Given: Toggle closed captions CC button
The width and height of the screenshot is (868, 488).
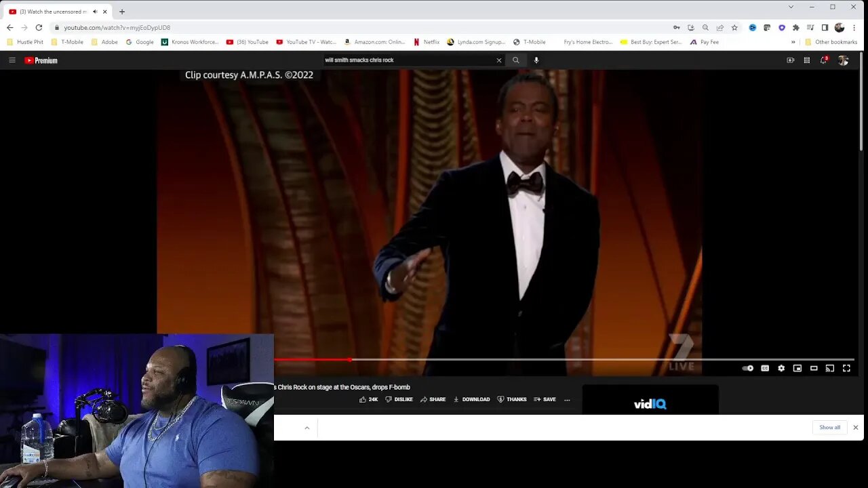Looking at the screenshot, I should 765,368.
